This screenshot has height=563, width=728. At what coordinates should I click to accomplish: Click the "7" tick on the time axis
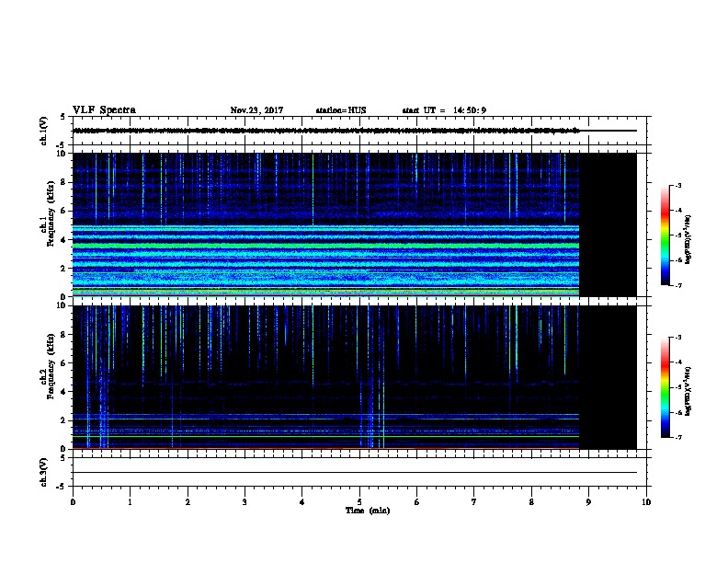[x=474, y=501]
